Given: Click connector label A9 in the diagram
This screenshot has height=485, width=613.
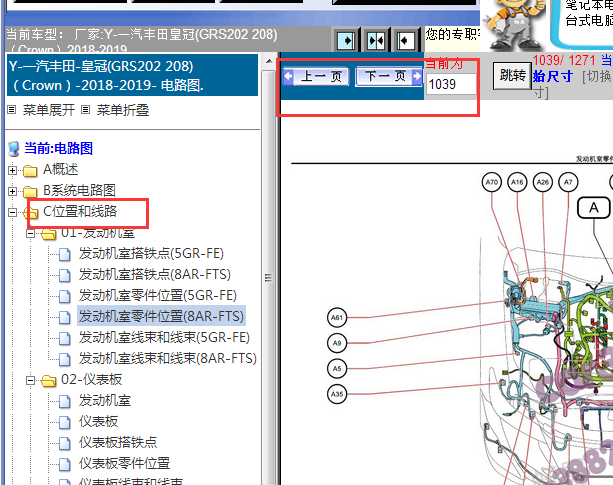Looking at the screenshot, I should (x=337, y=343).
